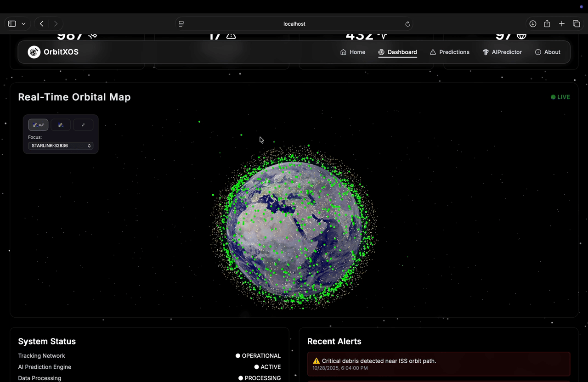The height and width of the screenshot is (382, 588).
Task: Click the LIVE status indicator
Action: (560, 97)
